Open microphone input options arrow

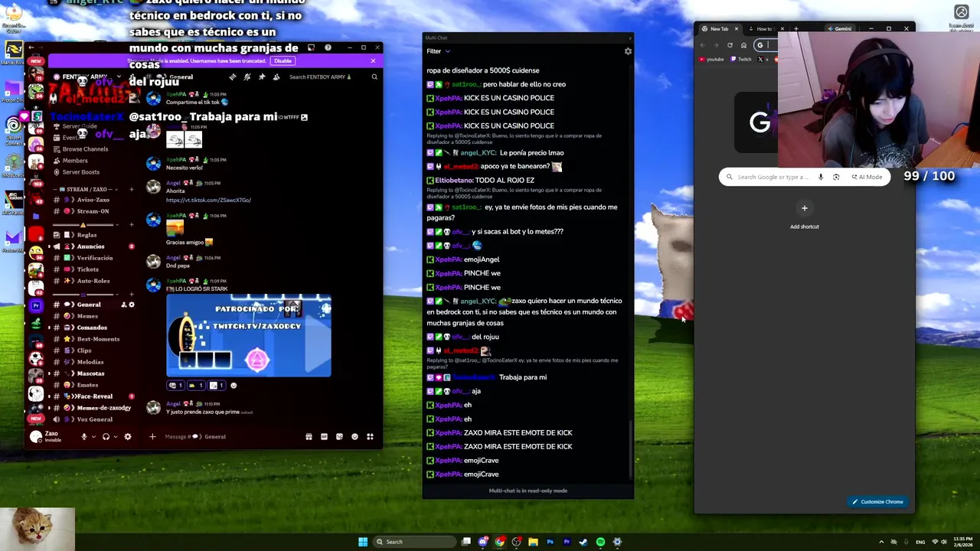tap(93, 436)
